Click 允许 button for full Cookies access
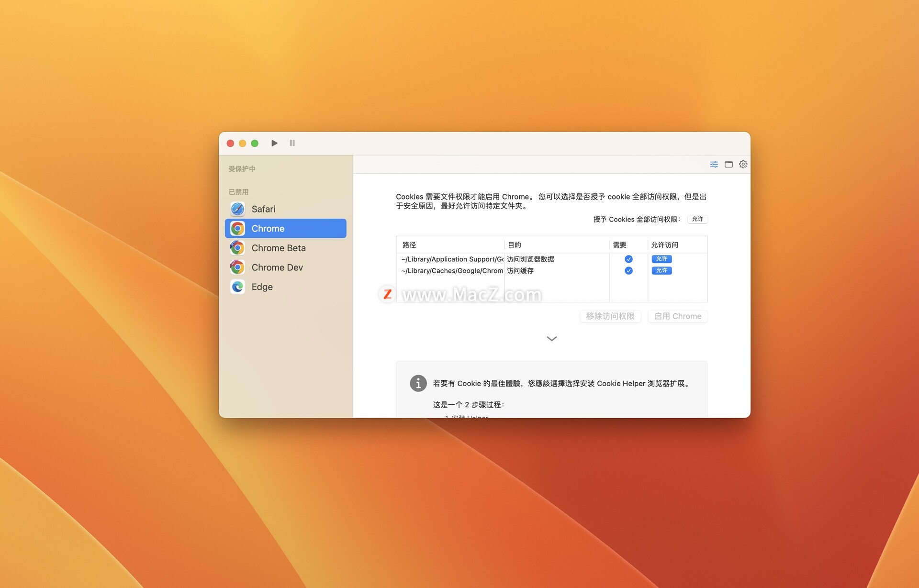The image size is (919, 588). [697, 219]
